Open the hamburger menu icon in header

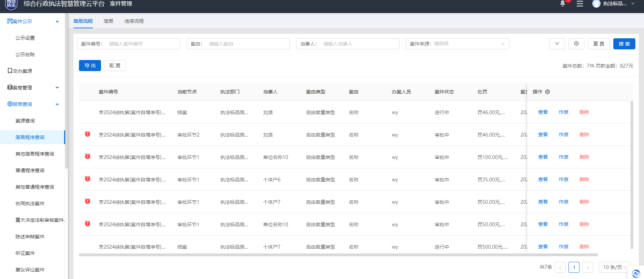coord(580,4)
